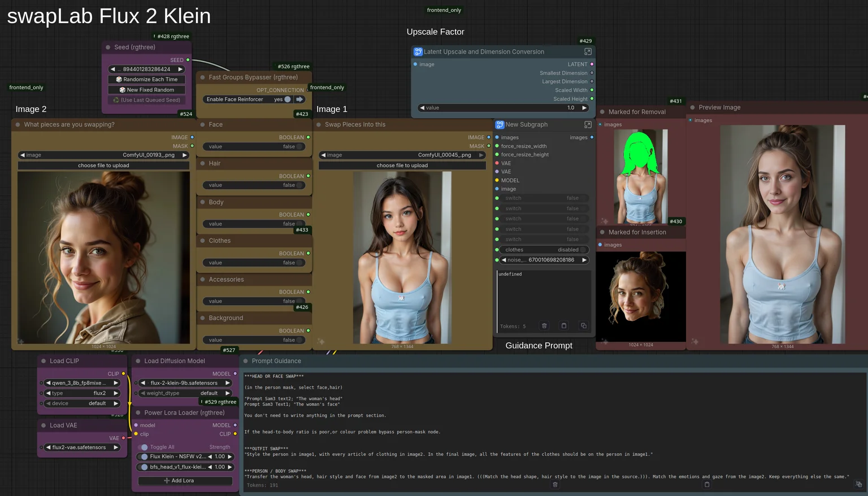The height and width of the screenshot is (496, 868).
Task: Toggle the clothes disabled switch in New Subgraph
Action: click(583, 250)
